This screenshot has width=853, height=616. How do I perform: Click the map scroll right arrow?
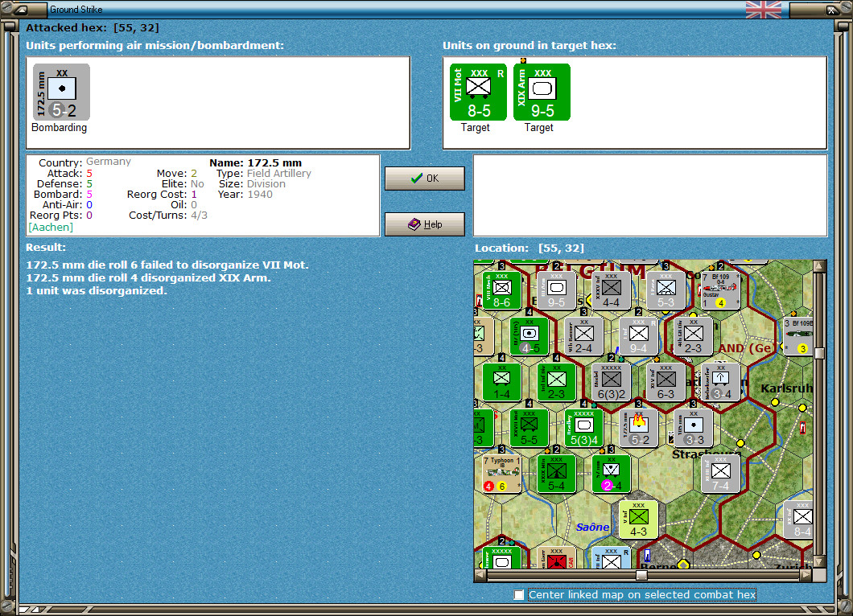tap(806, 575)
